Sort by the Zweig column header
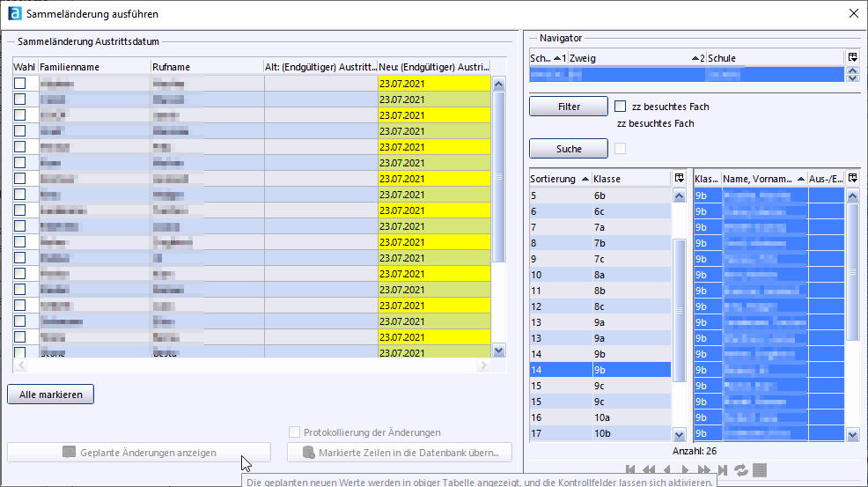 pyautogui.click(x=629, y=58)
